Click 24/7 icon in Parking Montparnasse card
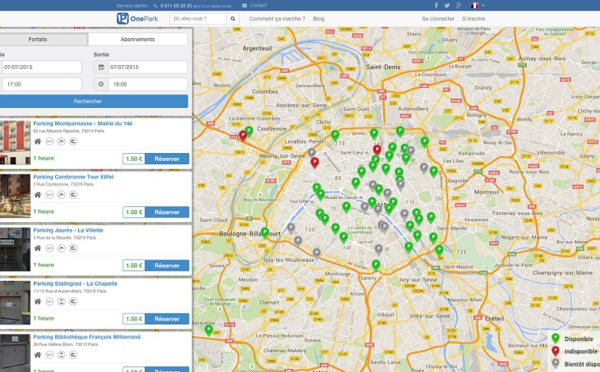Viewport: 600px width, 372px height. (49, 141)
